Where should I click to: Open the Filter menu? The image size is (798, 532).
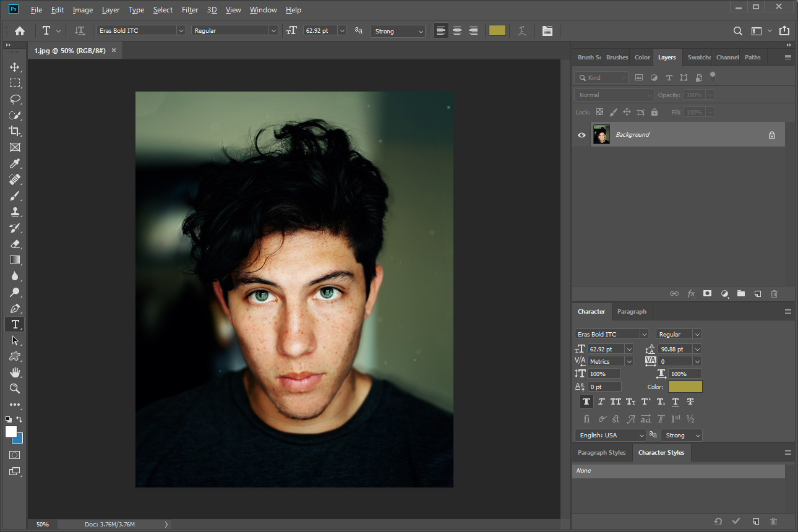(x=189, y=9)
